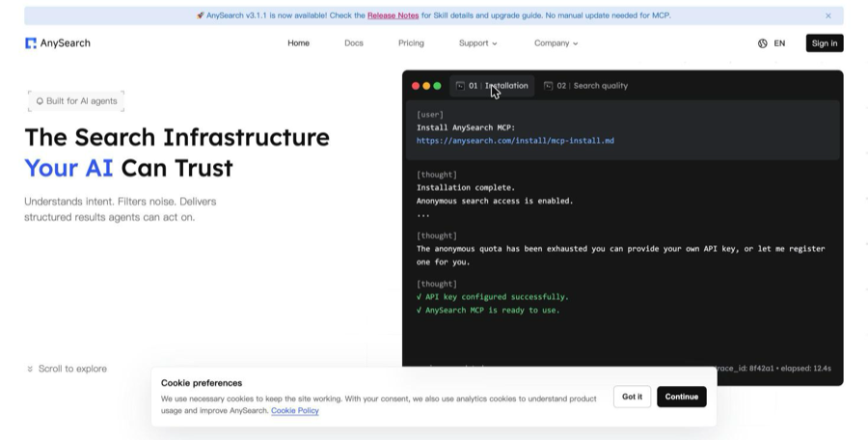Accept cookies with Got it button
The image size is (868, 440).
click(x=632, y=397)
